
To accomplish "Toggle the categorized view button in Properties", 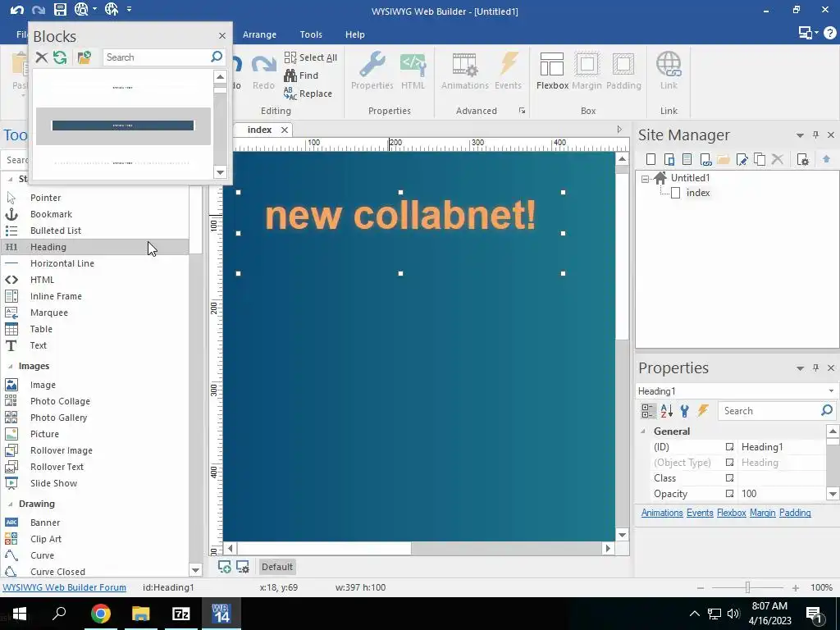I will (648, 411).
